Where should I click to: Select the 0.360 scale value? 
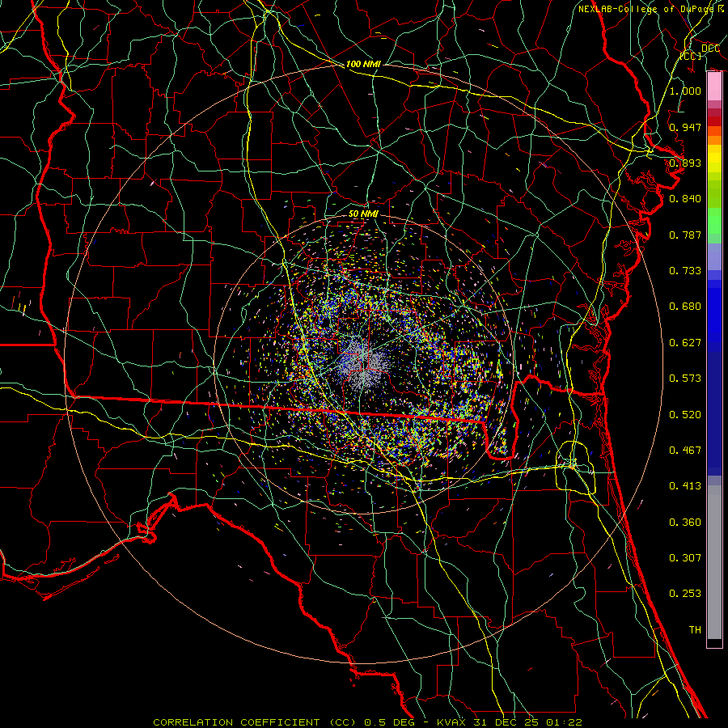685,522
